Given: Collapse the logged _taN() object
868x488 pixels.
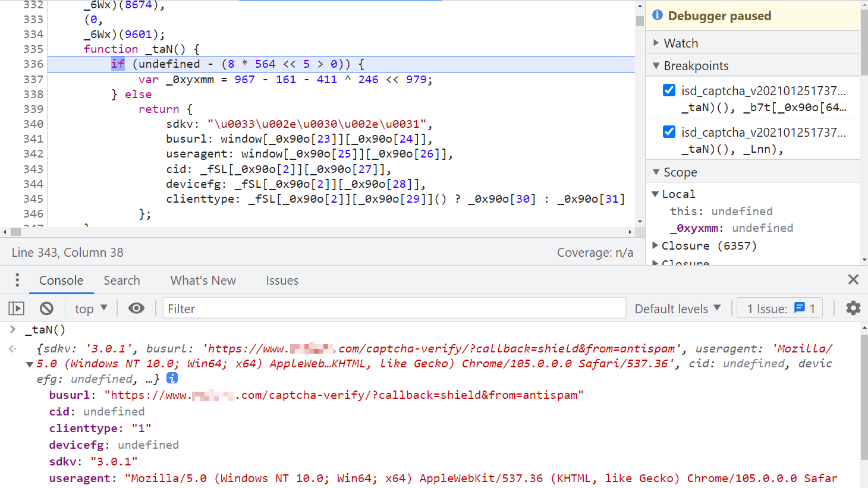Looking at the screenshot, I should (x=30, y=364).
